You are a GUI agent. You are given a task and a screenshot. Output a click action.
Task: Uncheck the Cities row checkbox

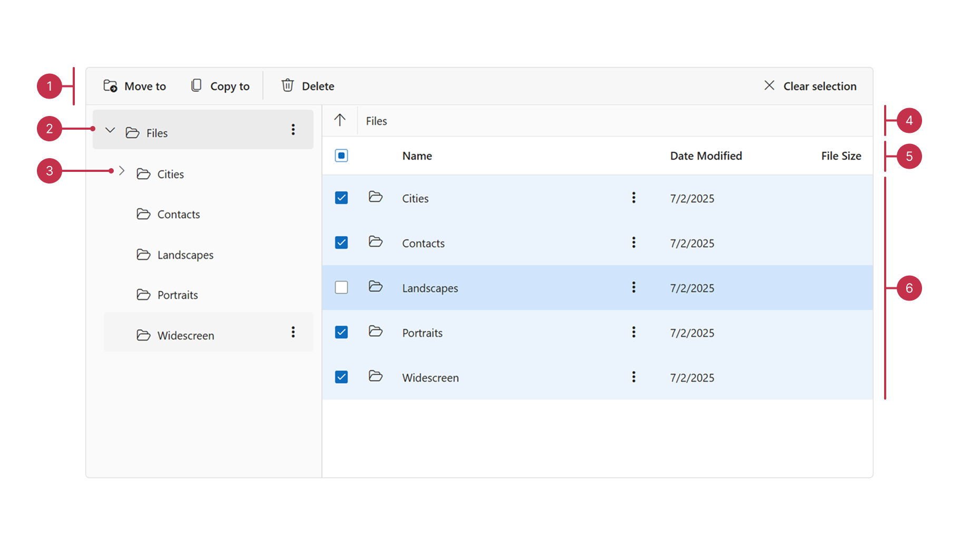click(341, 198)
